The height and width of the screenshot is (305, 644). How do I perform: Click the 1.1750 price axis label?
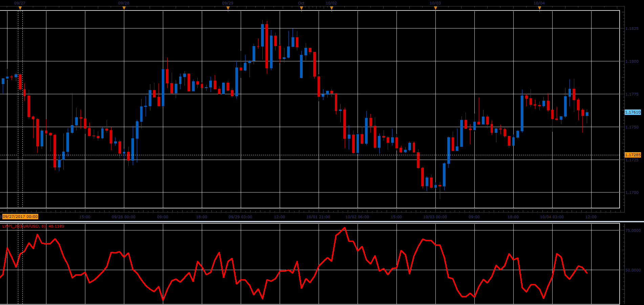pos(632,127)
